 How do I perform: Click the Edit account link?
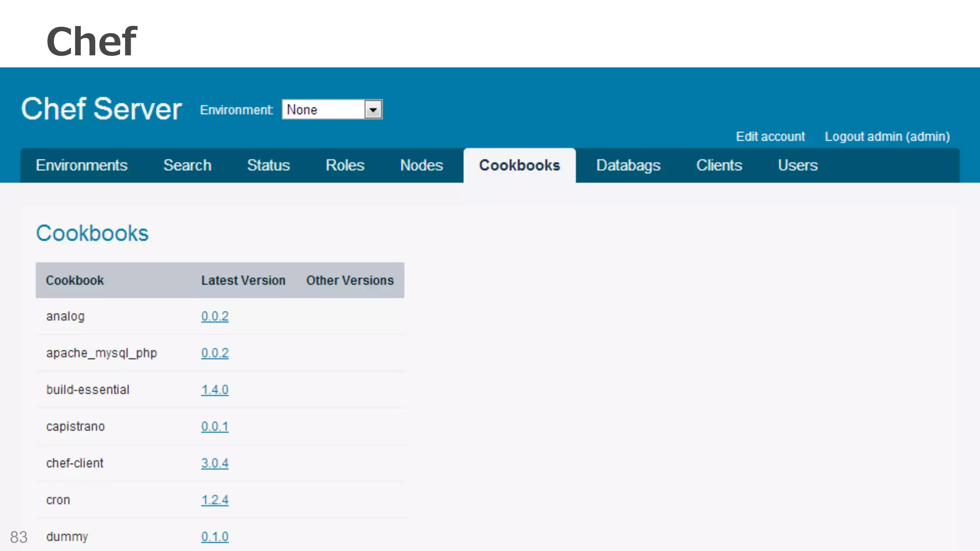[770, 137]
